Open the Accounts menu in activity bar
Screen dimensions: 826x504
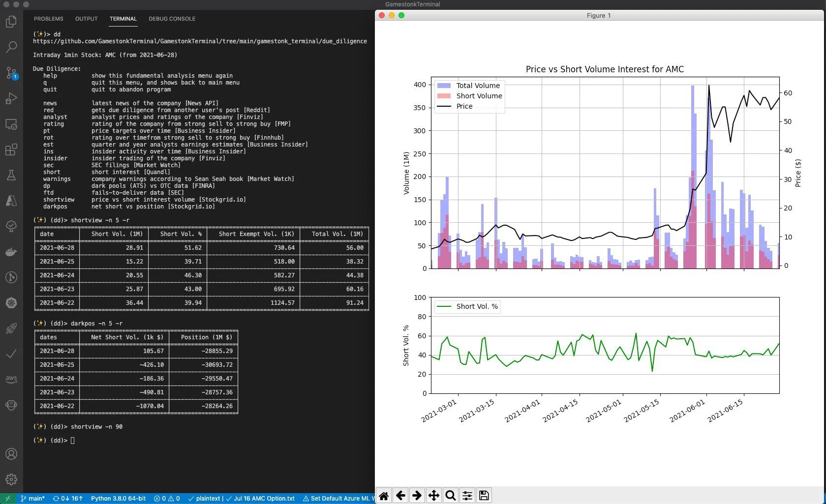[x=11, y=454]
